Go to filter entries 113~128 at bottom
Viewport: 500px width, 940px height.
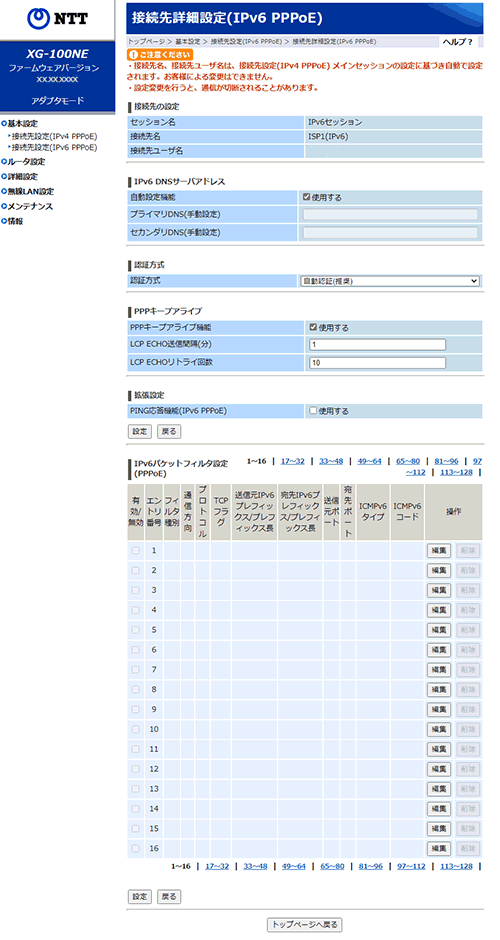tap(456, 866)
